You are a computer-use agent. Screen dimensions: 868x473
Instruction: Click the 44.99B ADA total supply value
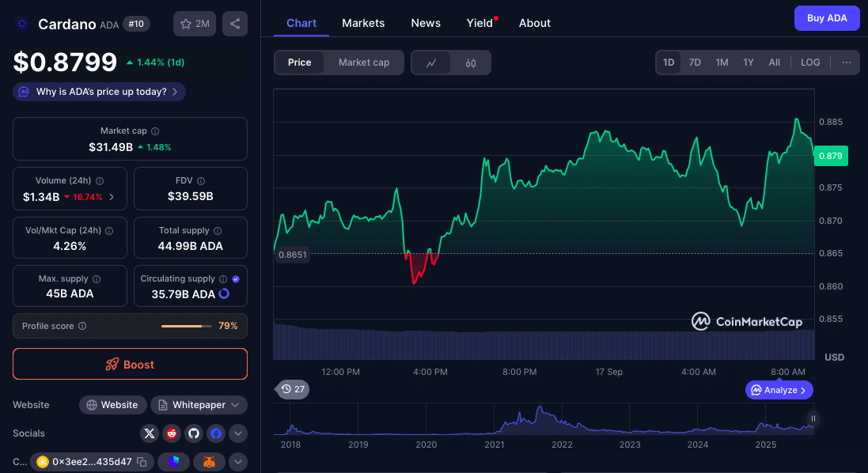click(x=191, y=246)
